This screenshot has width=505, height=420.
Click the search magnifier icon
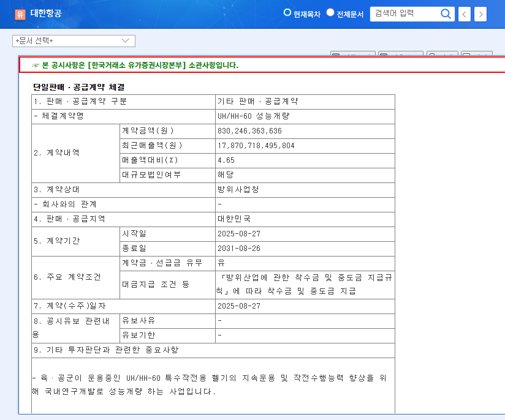pos(446,14)
